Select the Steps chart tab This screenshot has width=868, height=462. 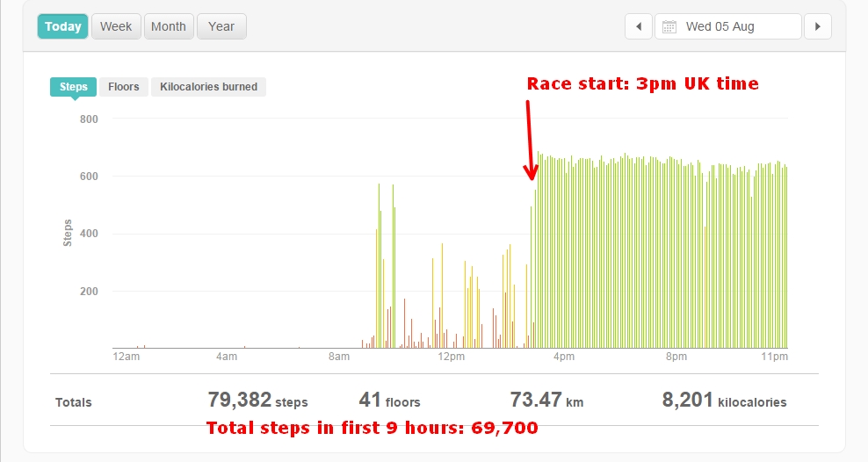pos(73,87)
